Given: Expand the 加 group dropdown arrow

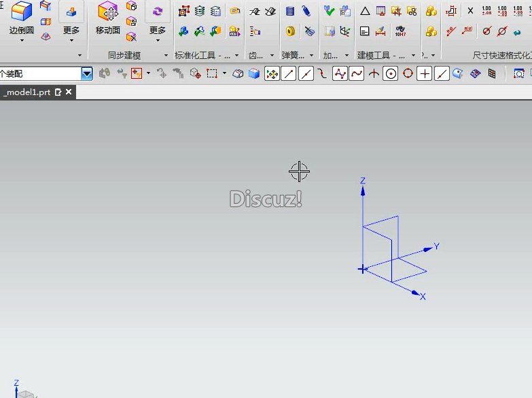Looking at the screenshot, I should click(347, 55).
